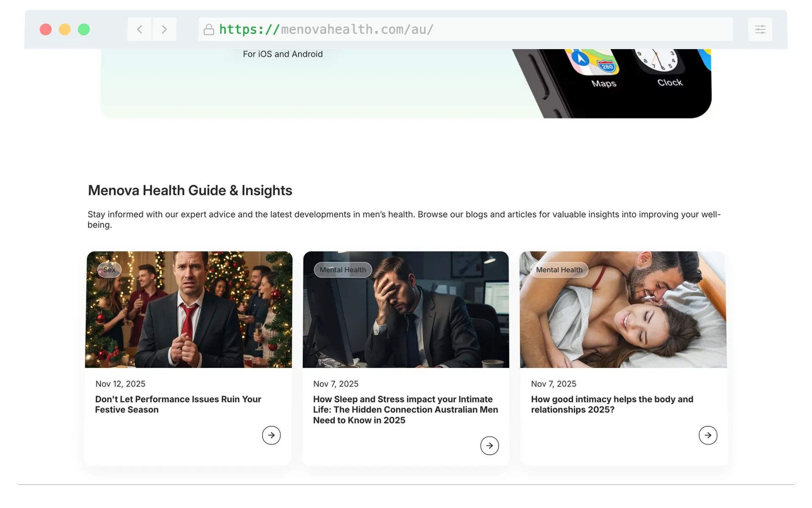
Task: Click the browser back navigation arrow
Action: coord(139,29)
